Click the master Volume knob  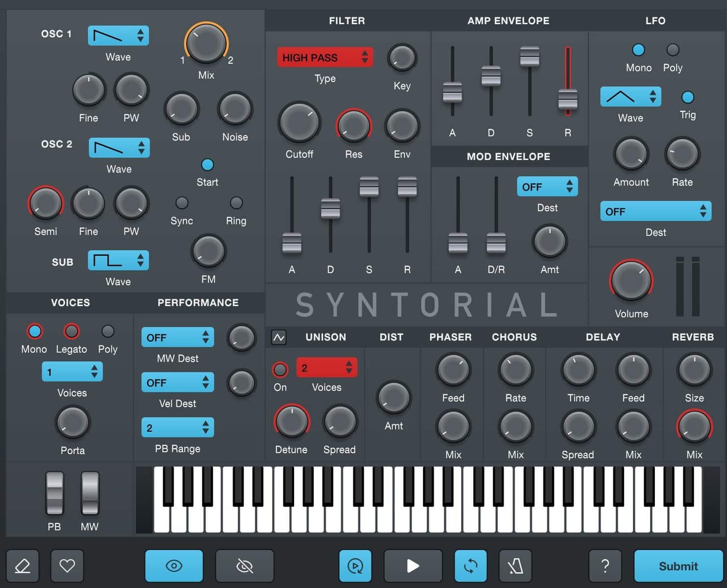click(631, 281)
